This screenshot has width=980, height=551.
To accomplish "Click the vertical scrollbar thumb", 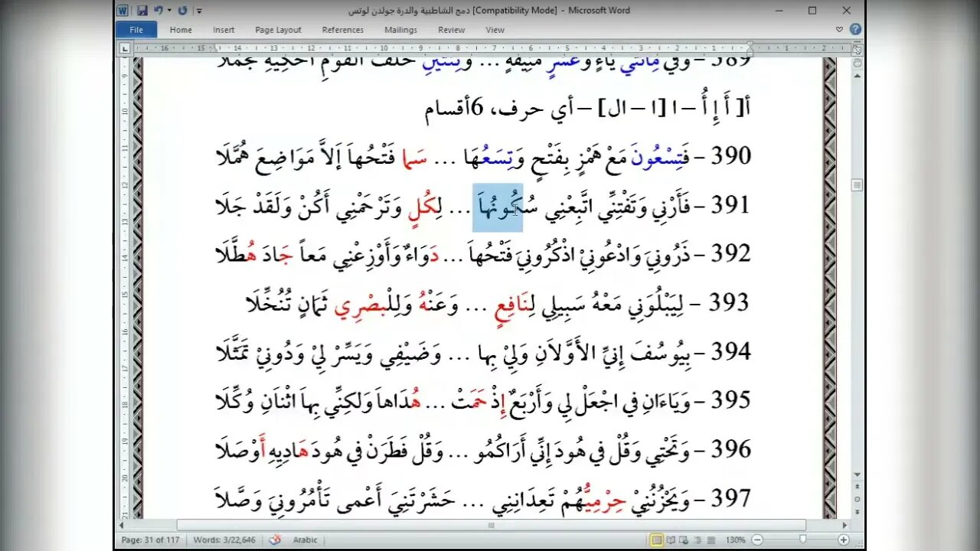I will (857, 185).
